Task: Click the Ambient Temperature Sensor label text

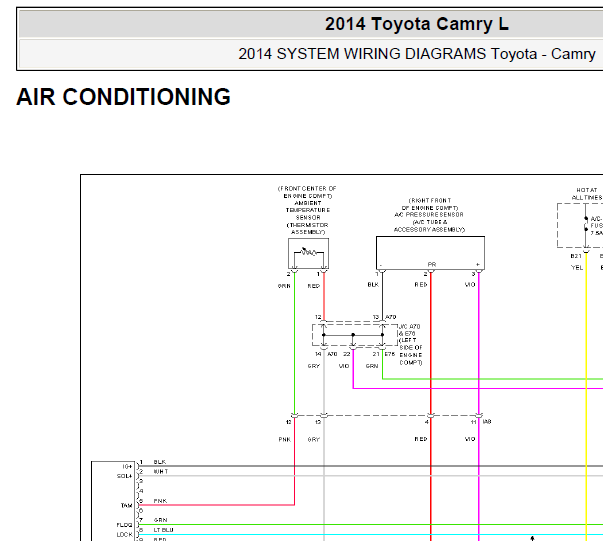Action: click(x=308, y=210)
